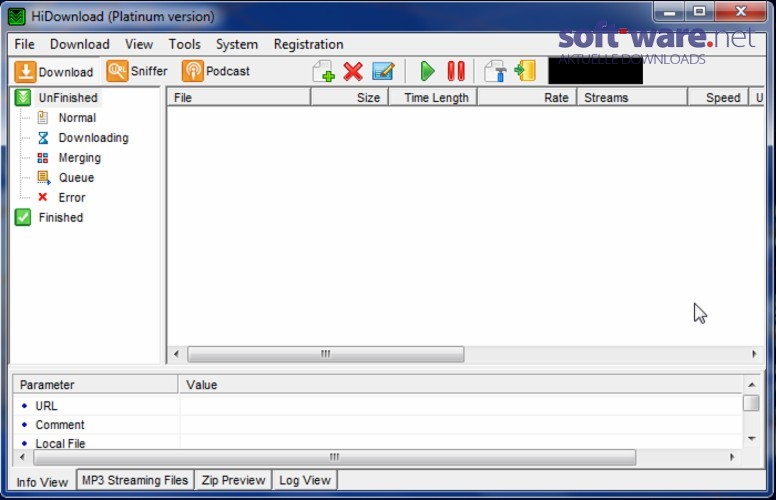Screen dimensions: 776x500
Task: Select Merging in the tree
Action: (x=80, y=158)
